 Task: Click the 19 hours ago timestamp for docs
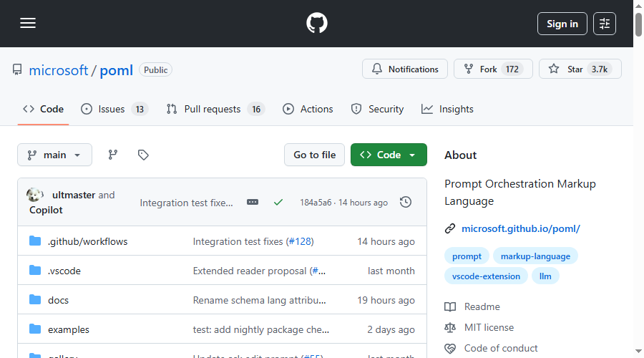click(386, 301)
